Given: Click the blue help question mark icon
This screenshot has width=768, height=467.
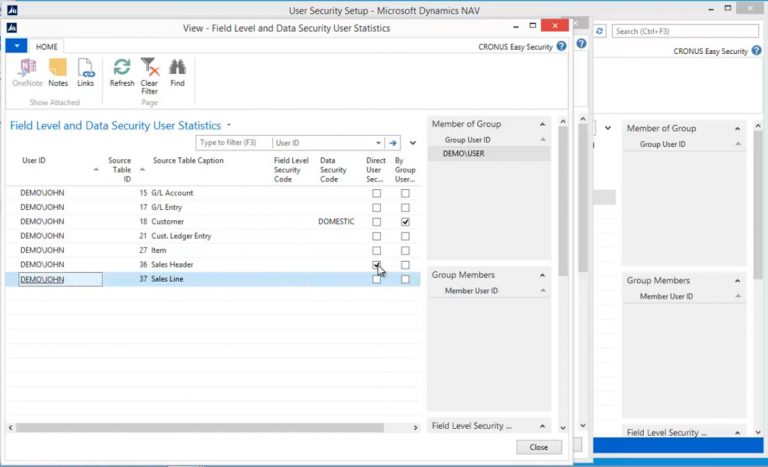Looking at the screenshot, I should [x=561, y=46].
